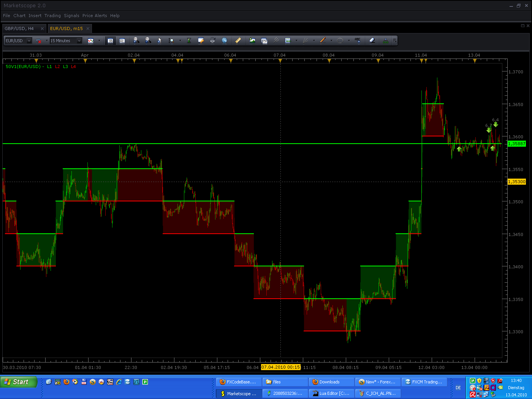532x399 pixels.
Task: Click the green 1,35887 price label
Action: pyautogui.click(x=517, y=144)
